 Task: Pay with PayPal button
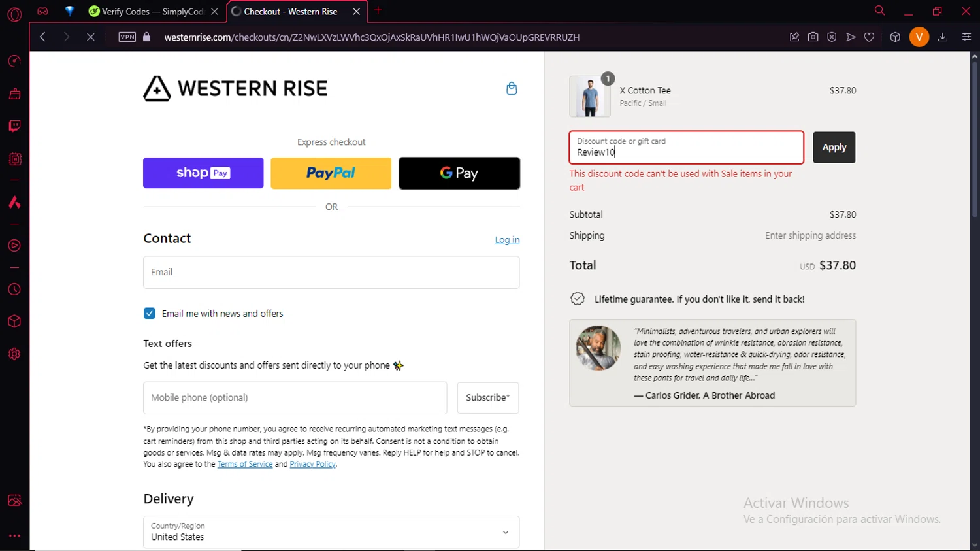pyautogui.click(x=331, y=173)
